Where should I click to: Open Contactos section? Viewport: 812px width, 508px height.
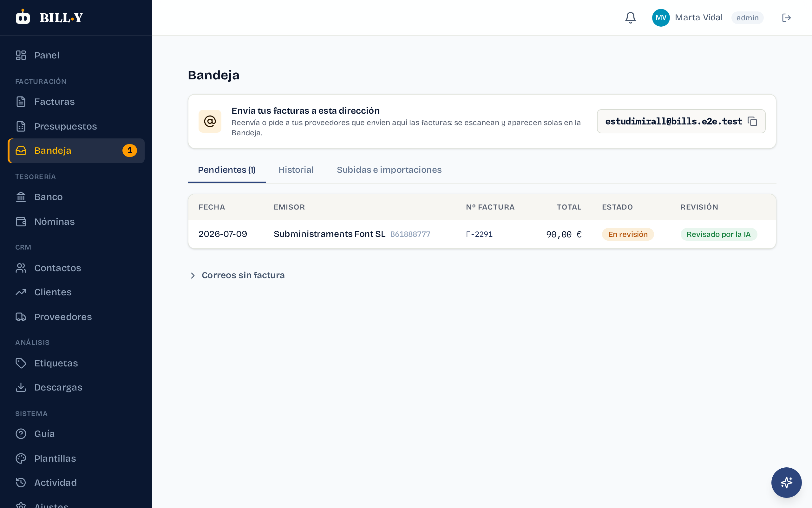[x=76, y=268]
